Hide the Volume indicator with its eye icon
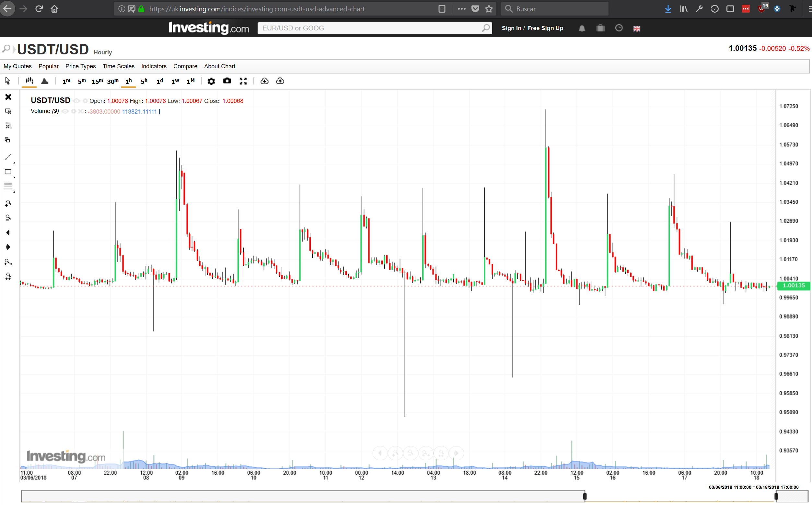This screenshot has height=505, width=812. tap(65, 111)
